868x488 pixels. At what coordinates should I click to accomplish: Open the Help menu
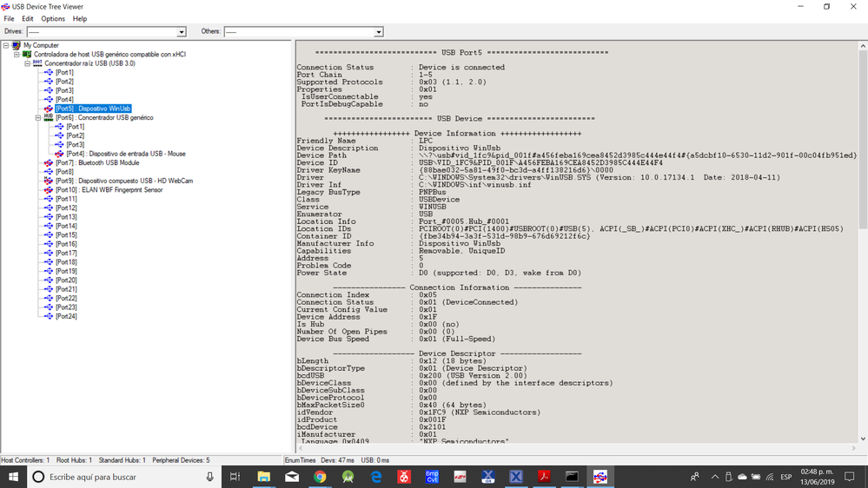(x=80, y=19)
